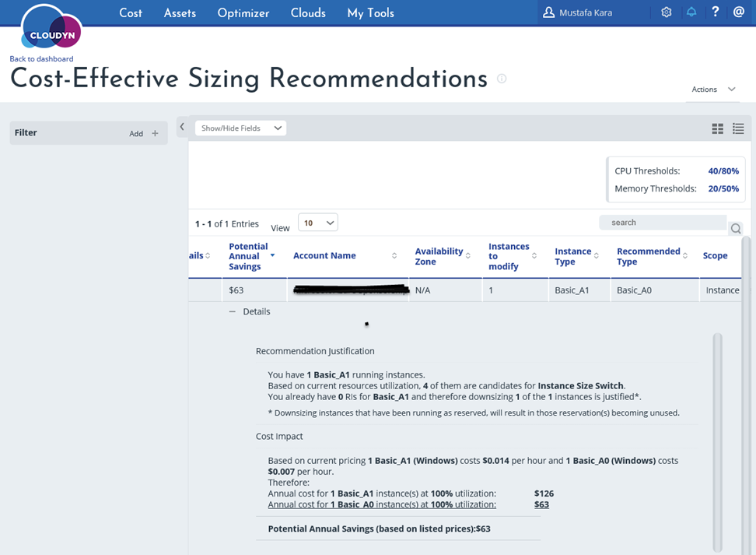Image resolution: width=756 pixels, height=555 pixels.
Task: Click the page vertical scrollbar
Action: pyautogui.click(x=747, y=395)
